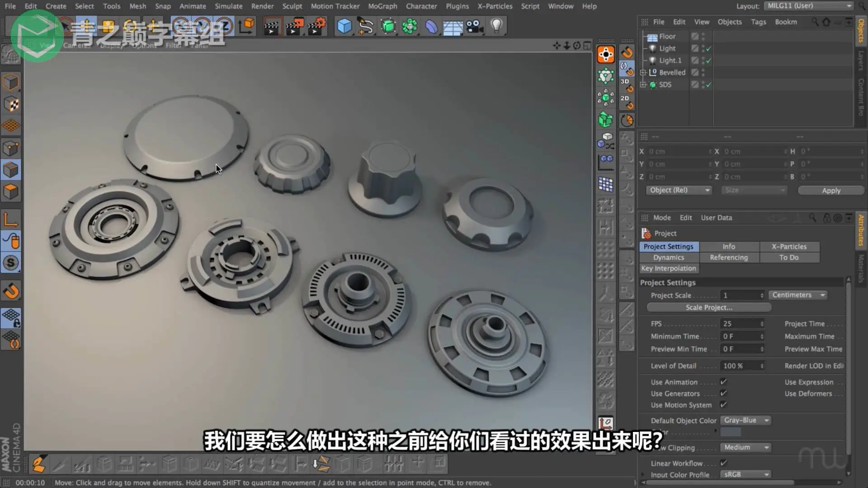Click the green subdivision generator icon

(x=388, y=26)
